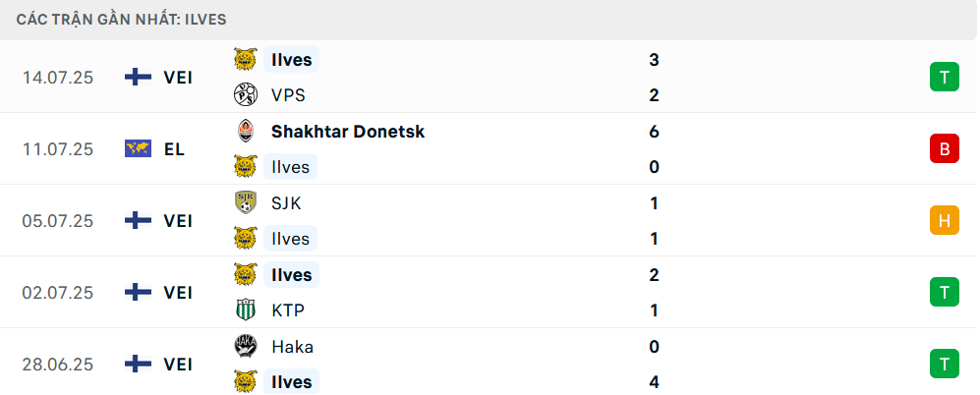
Task: Click the green T badge for KTP match
Action: (x=945, y=292)
